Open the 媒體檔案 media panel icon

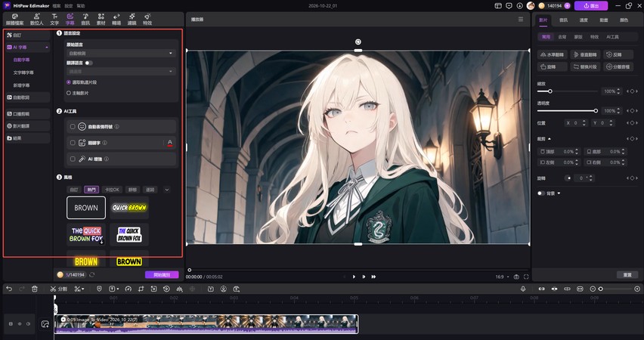(15, 19)
